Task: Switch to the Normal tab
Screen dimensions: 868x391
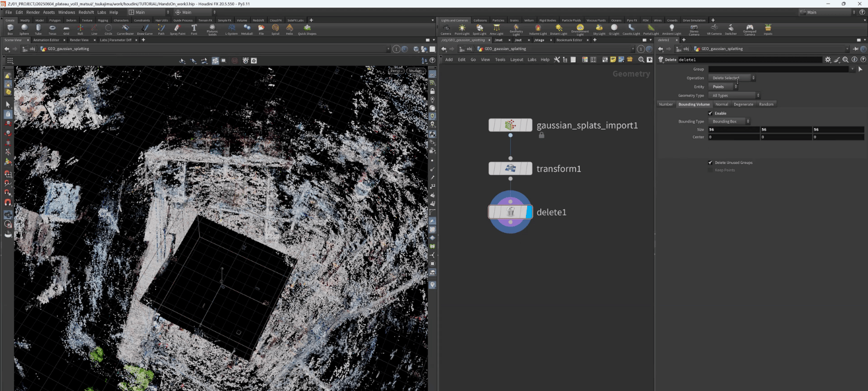Action: click(721, 104)
